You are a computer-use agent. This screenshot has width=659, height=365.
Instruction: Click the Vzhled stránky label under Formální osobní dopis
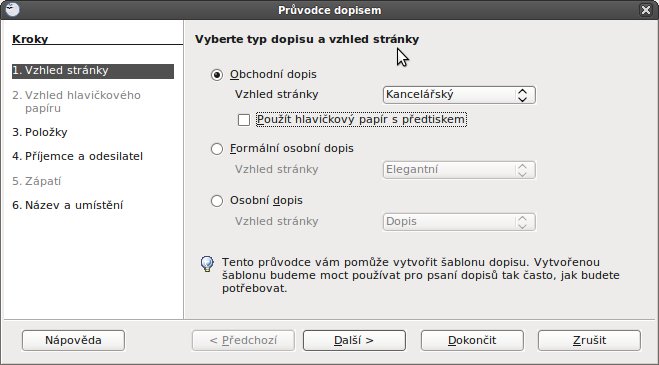click(x=277, y=169)
